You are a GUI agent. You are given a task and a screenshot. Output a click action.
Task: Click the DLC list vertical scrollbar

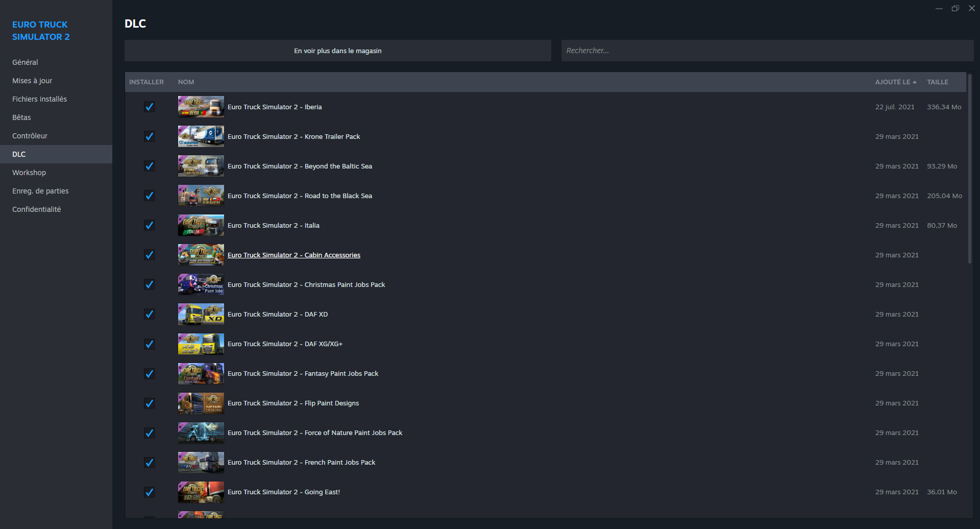969,169
